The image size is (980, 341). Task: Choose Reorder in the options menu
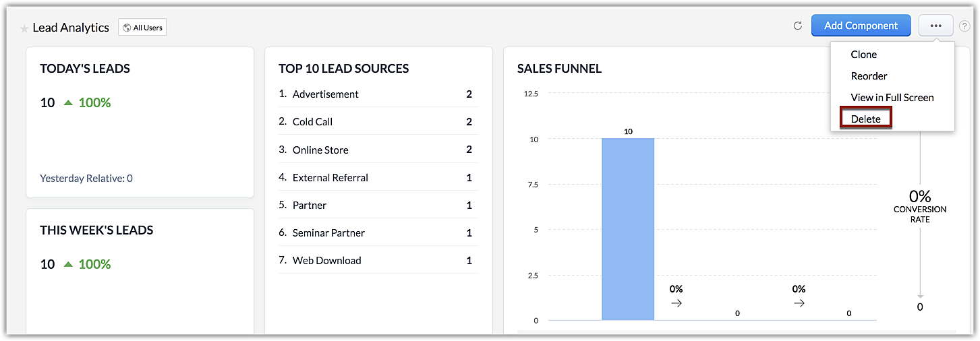pyautogui.click(x=869, y=76)
